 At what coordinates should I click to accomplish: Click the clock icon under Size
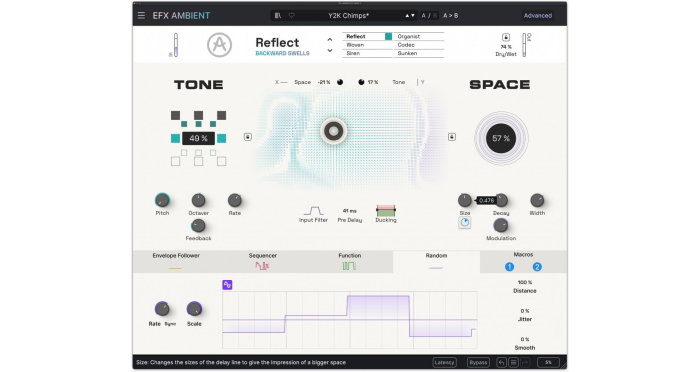point(465,222)
